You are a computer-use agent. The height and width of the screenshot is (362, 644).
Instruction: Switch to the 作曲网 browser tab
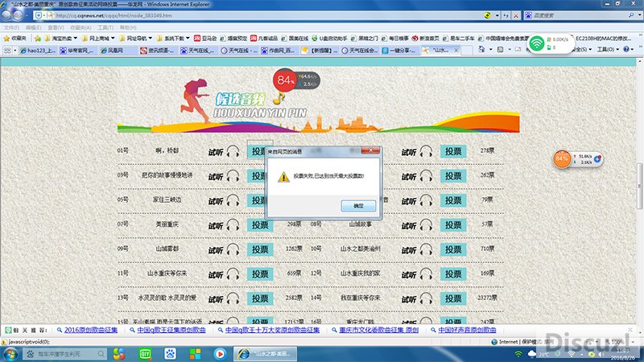point(278,50)
